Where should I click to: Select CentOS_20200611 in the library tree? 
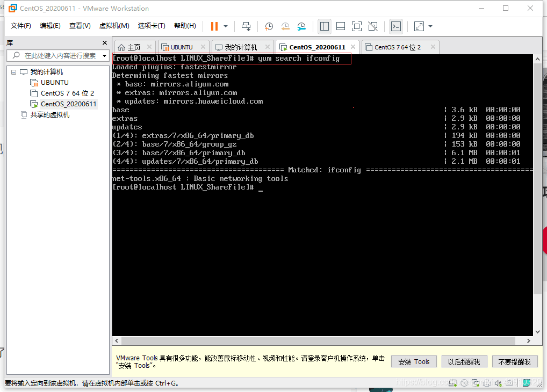coord(68,104)
